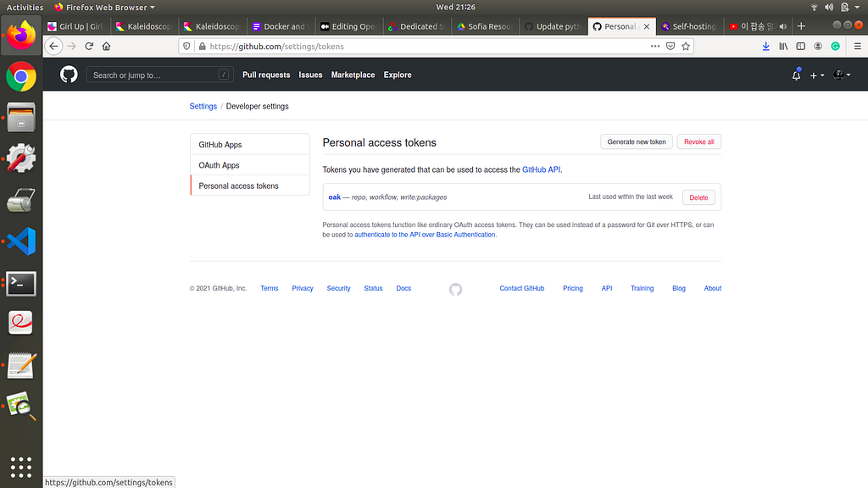The image size is (868, 488).
Task: Open Firefox account icon
Action: [x=818, y=47]
